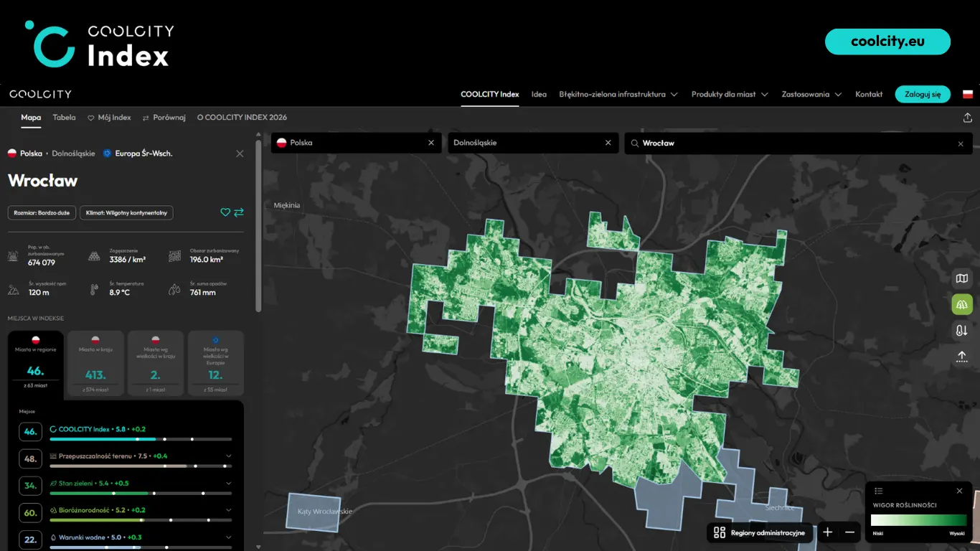
Task: Open the Dolnośląskie region selector
Action: [x=532, y=143]
